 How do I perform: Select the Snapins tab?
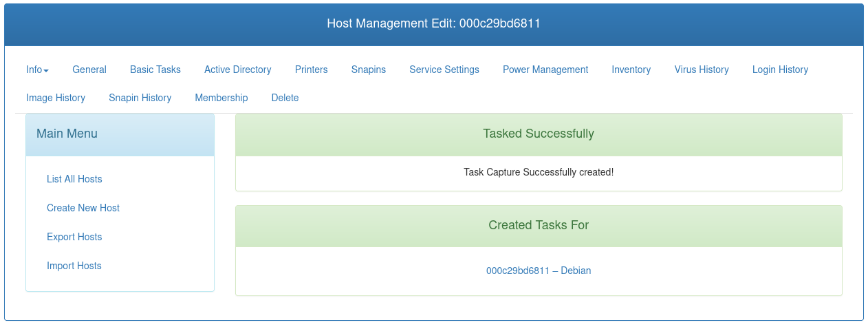[x=369, y=70]
